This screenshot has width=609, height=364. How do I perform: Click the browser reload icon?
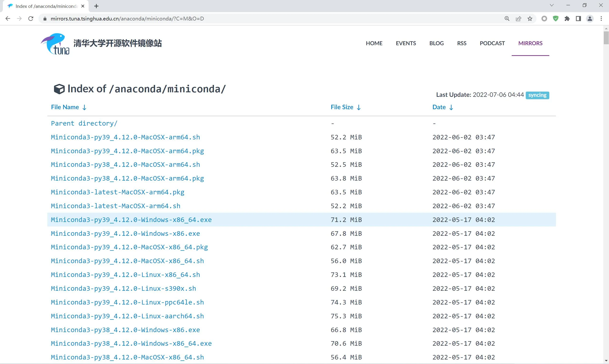(x=31, y=19)
